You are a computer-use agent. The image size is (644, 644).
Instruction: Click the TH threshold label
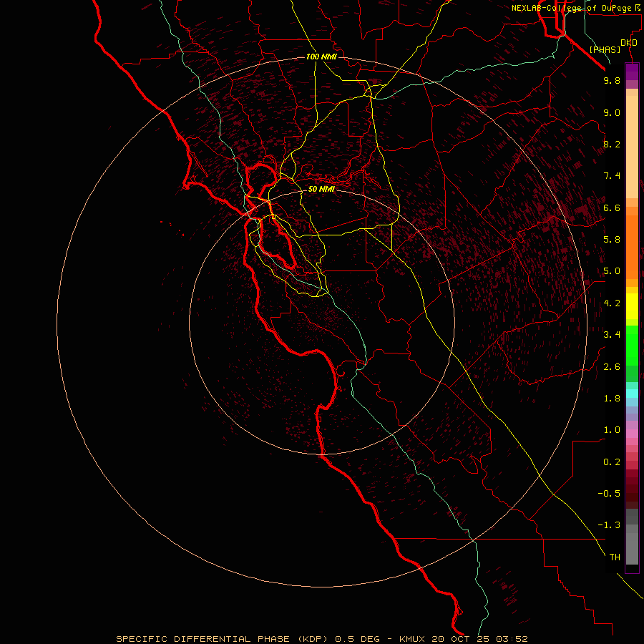tap(615, 557)
